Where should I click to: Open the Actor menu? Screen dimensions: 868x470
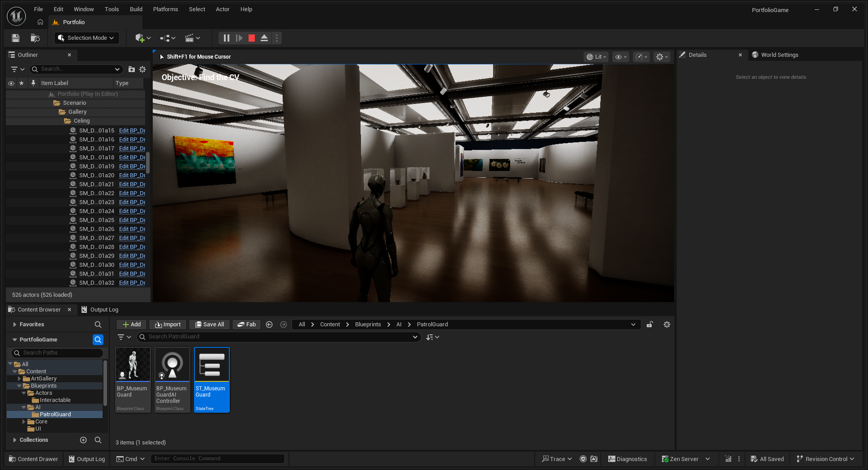click(x=223, y=9)
